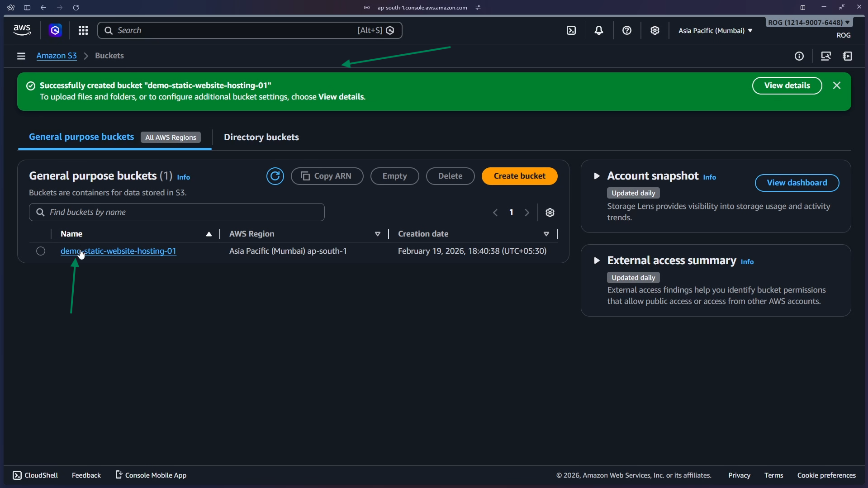Select the checkbox for demo-static-website-hosting-01

coord(40,251)
